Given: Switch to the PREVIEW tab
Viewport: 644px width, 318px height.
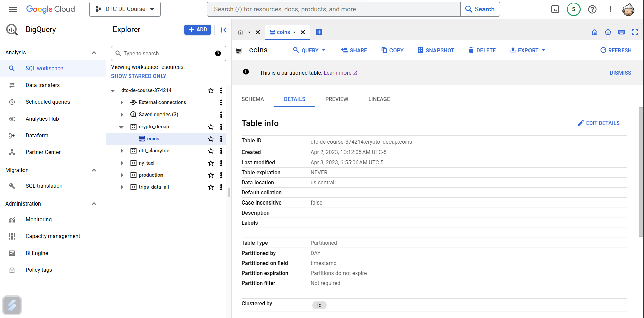Looking at the screenshot, I should (336, 99).
